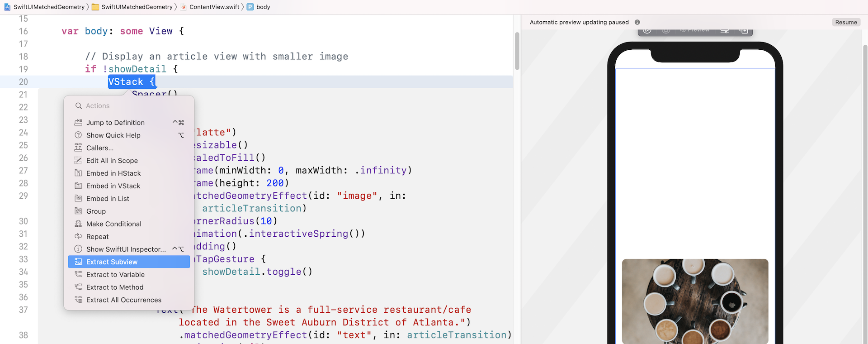Click the Duplicate Preview icon in canvas toolbar
The height and width of the screenshot is (344, 868).
click(744, 30)
